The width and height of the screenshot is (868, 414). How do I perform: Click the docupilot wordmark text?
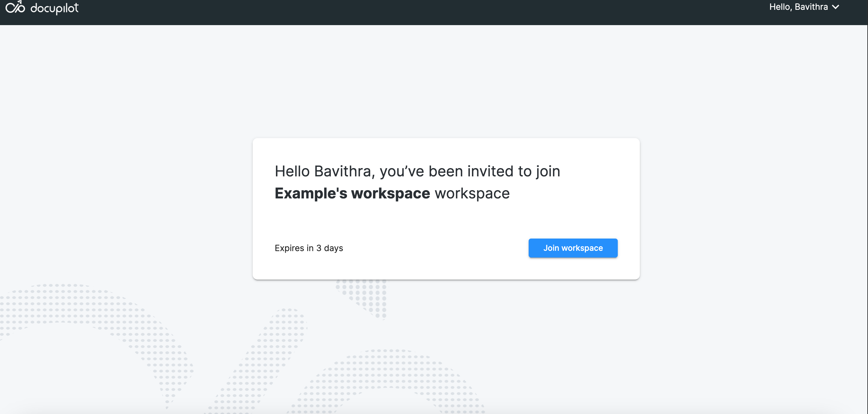pos(55,8)
